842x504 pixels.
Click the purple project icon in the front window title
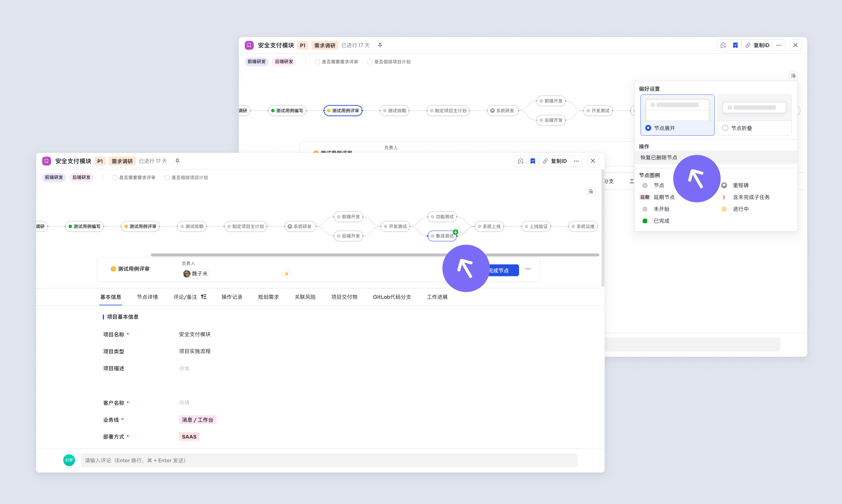coord(47,161)
